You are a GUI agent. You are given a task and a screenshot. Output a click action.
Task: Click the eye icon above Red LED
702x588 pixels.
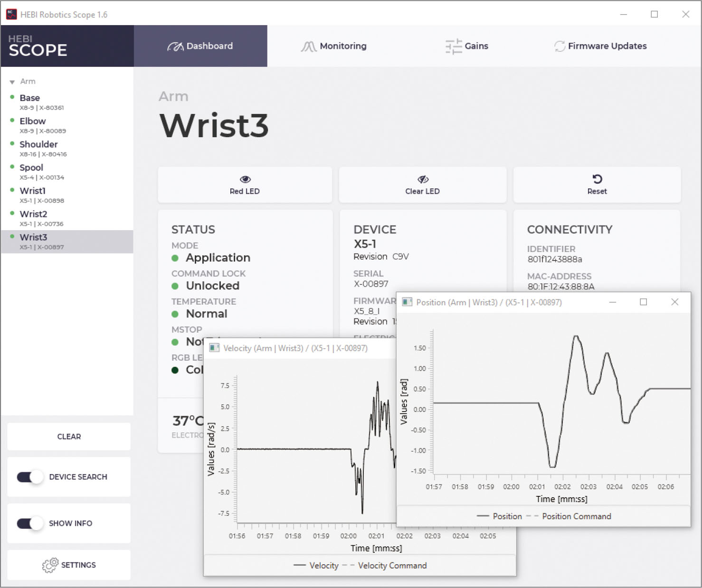[x=245, y=179]
